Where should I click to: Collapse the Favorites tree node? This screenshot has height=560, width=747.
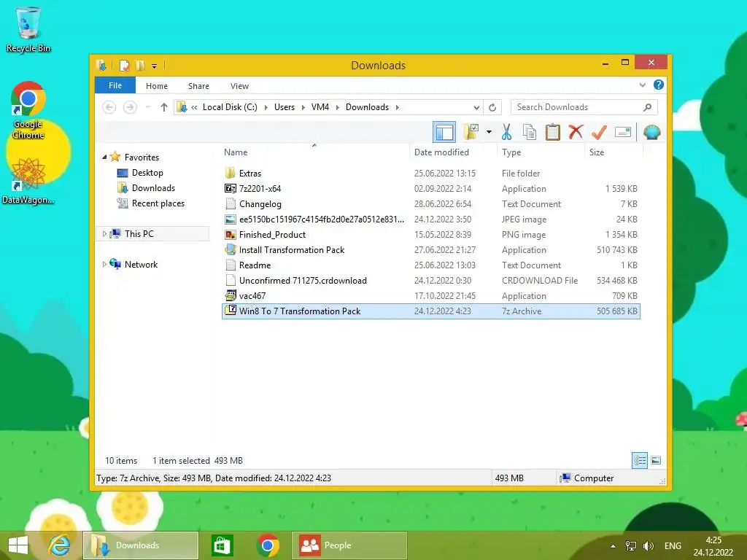[x=104, y=157]
